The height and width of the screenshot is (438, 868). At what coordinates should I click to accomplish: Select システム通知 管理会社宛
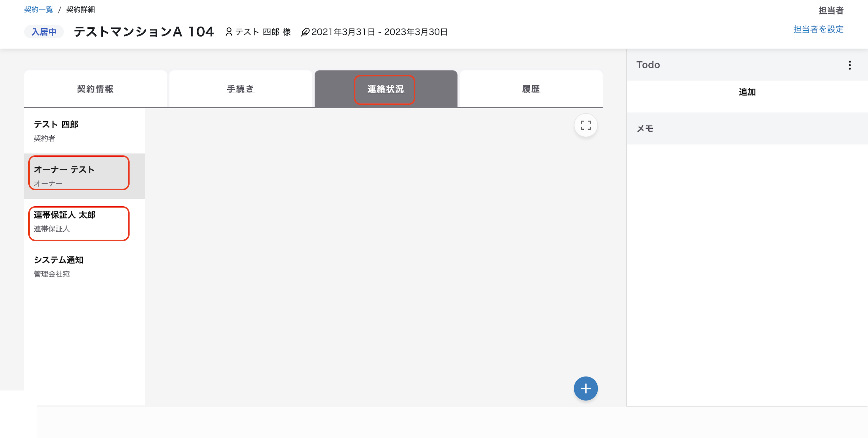tap(84, 266)
